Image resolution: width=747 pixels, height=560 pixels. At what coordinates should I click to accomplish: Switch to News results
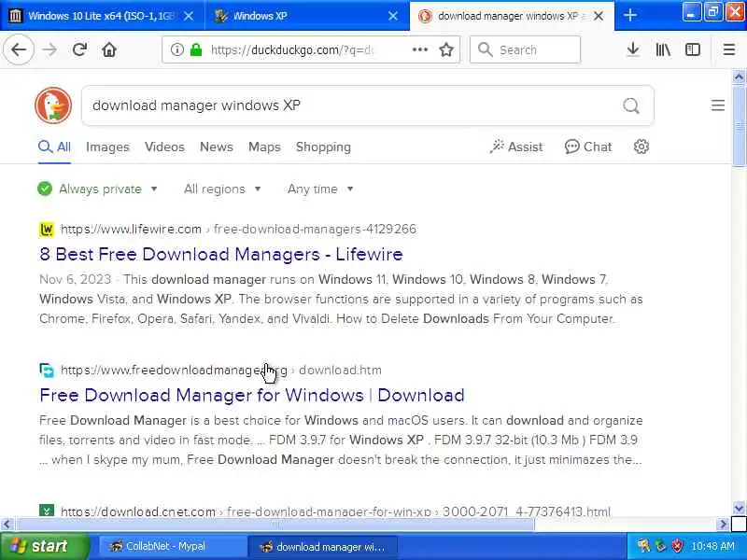tap(217, 147)
